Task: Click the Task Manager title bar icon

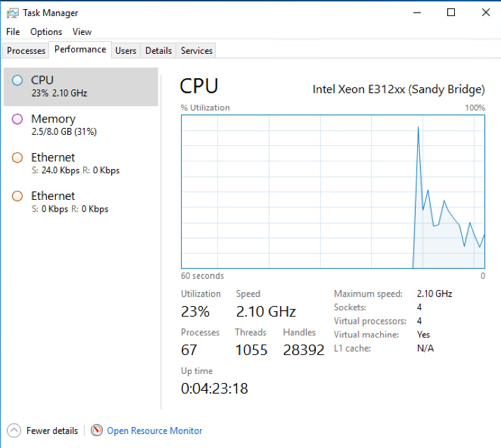Action: [x=12, y=13]
